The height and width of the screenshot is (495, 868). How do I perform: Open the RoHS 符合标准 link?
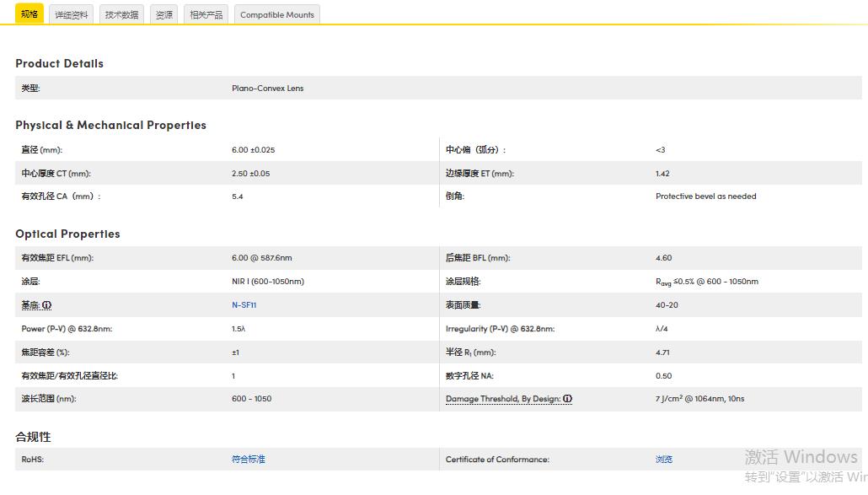pos(248,460)
